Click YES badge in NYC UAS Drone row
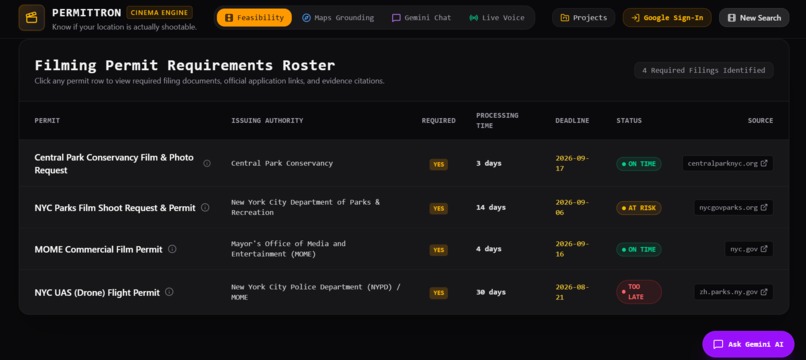Screen dimensions: 806x360 tap(438, 293)
